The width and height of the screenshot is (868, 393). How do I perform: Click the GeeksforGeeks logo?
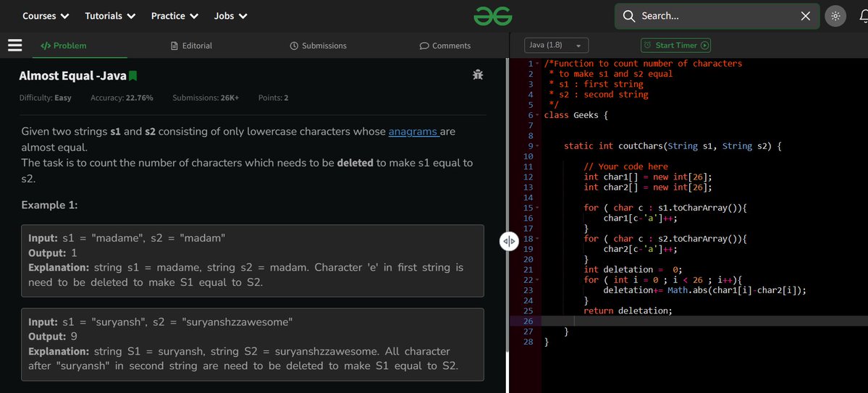pos(493,16)
